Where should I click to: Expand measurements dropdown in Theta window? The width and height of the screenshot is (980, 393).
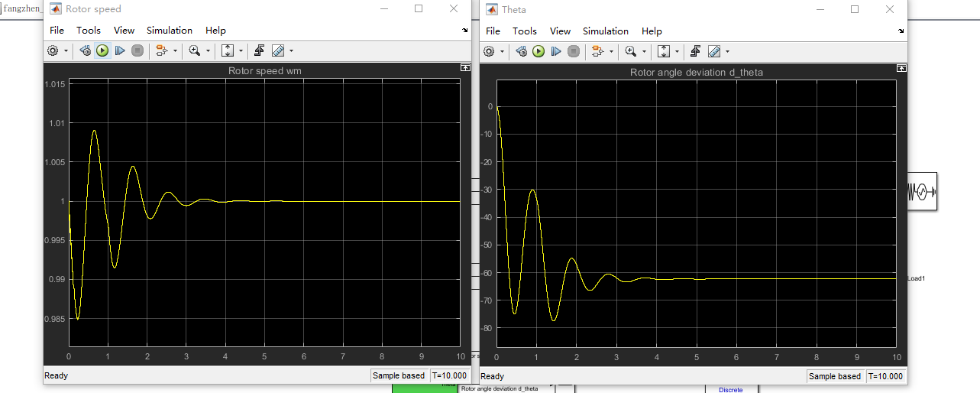(727, 52)
